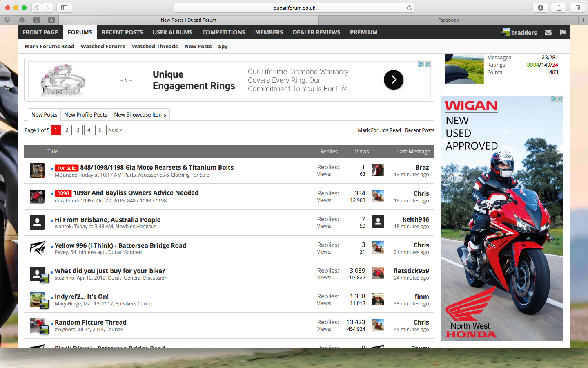Open USER ALBUMS in navbar

pos(172,32)
